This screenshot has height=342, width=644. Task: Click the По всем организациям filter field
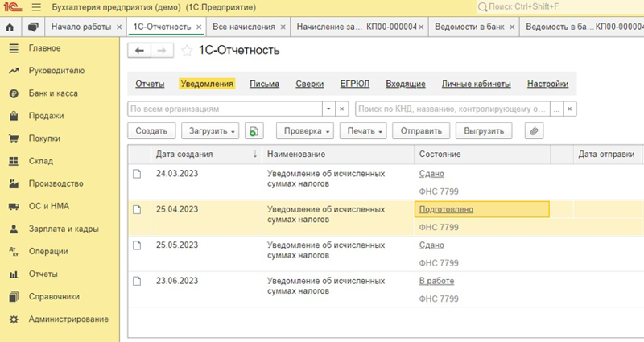(x=225, y=109)
